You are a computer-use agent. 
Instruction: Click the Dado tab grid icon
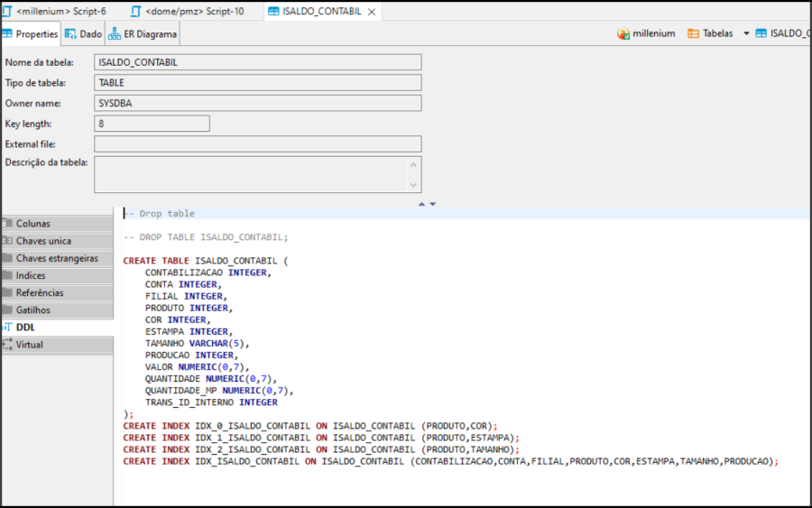(x=70, y=33)
